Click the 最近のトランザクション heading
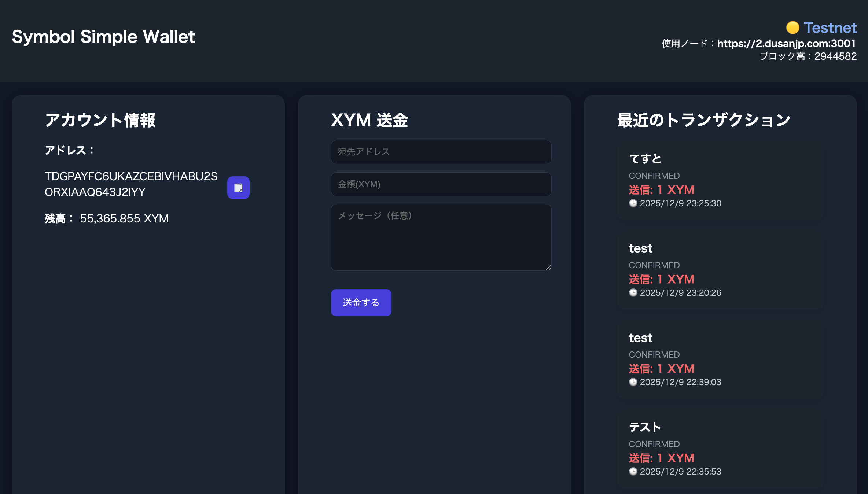868x494 pixels. (x=703, y=120)
